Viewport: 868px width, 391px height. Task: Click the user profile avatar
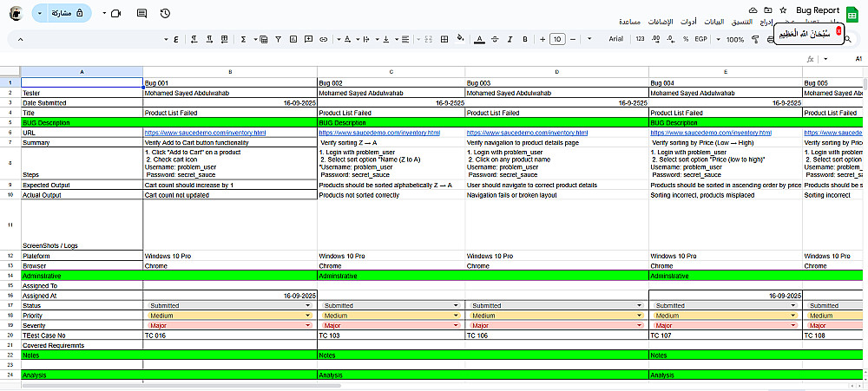[16, 13]
